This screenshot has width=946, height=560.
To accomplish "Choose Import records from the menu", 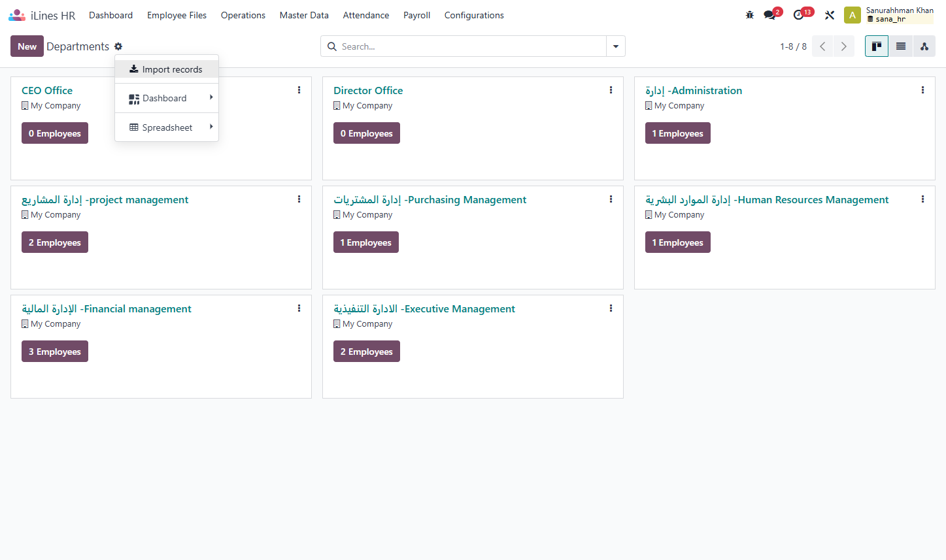I will 167,69.
